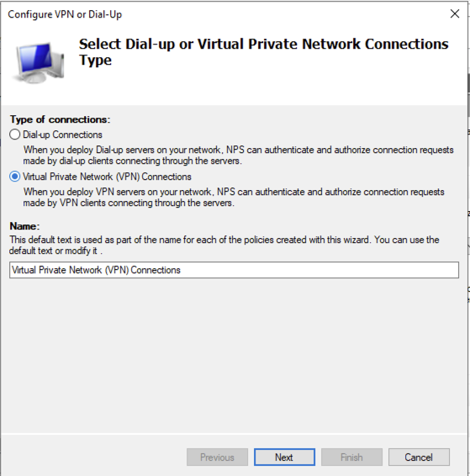This screenshot has height=476, width=470.
Task: Click the 'Virtual Private Network (VPN) Connections' text in Name box
Action: 96,270
